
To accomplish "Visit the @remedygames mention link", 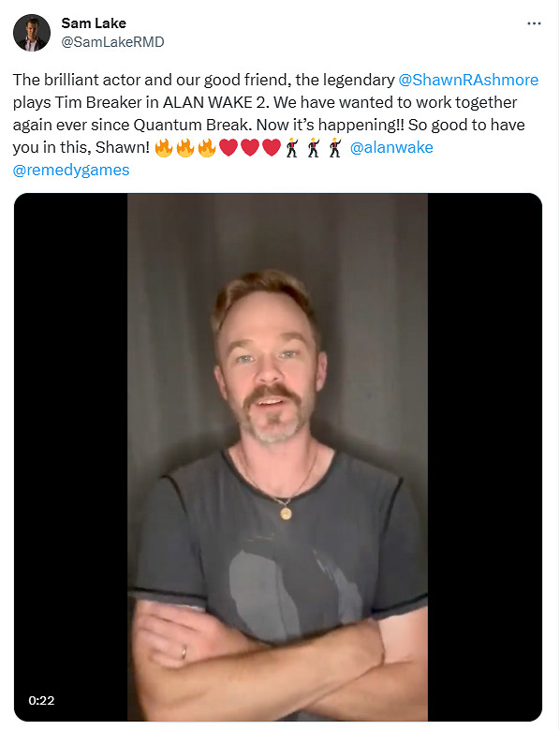I will (x=71, y=170).
